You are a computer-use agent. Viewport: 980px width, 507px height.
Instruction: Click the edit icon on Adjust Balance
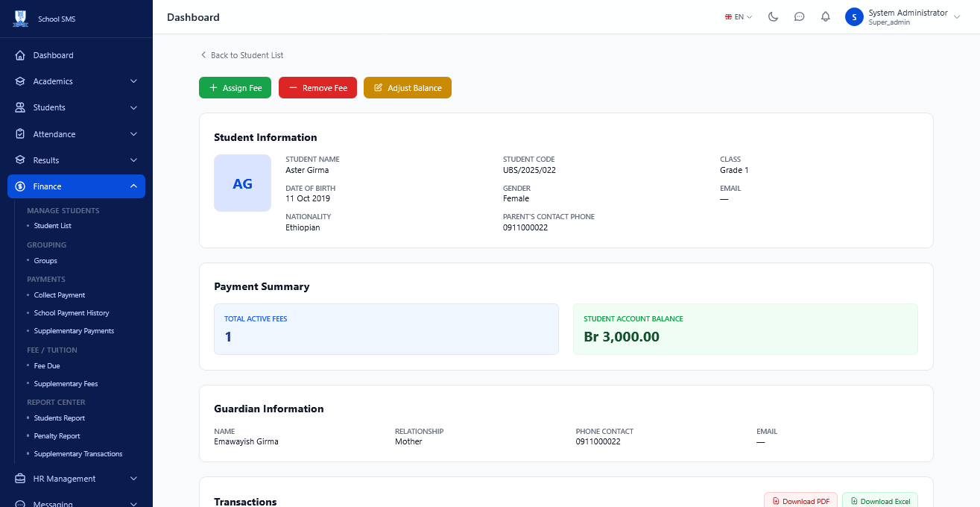[378, 88]
